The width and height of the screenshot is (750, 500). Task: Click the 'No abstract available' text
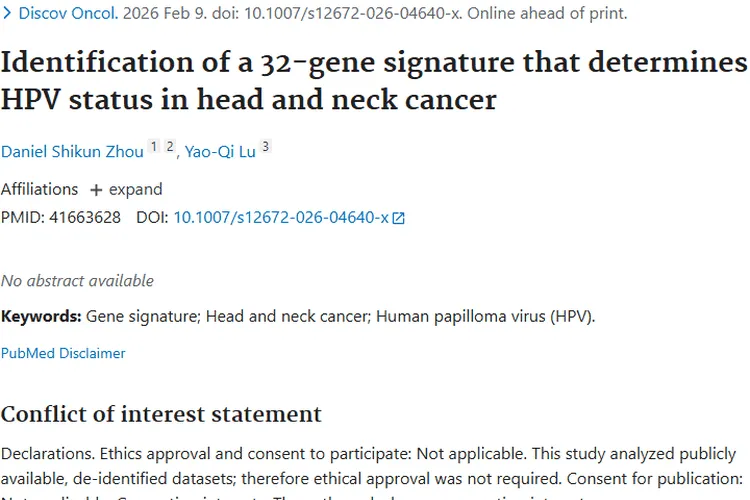77,280
